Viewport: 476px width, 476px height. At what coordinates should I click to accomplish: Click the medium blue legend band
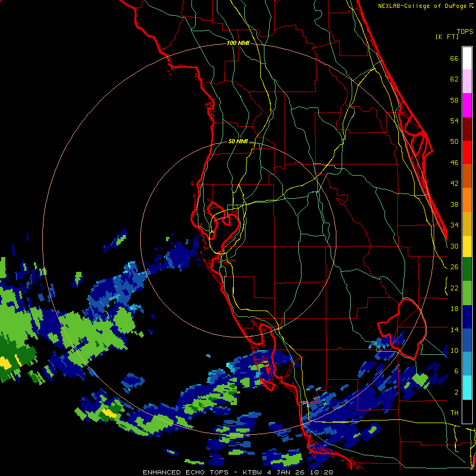tap(467, 341)
